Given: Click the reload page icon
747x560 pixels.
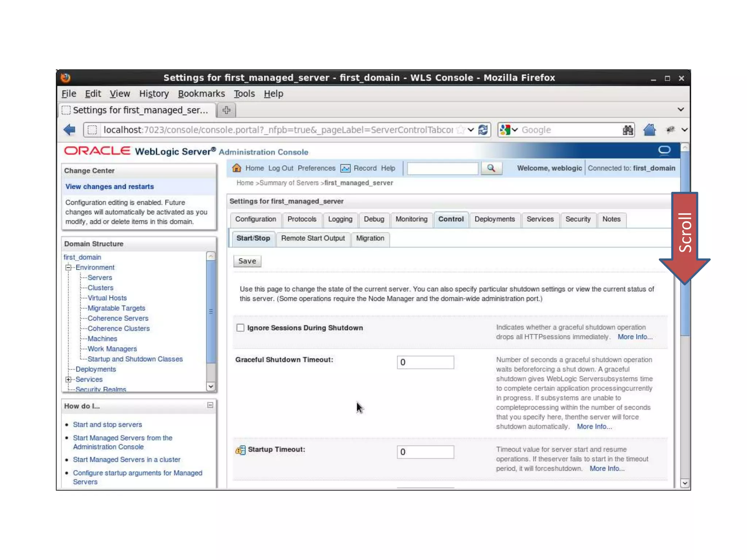Looking at the screenshot, I should (x=483, y=130).
